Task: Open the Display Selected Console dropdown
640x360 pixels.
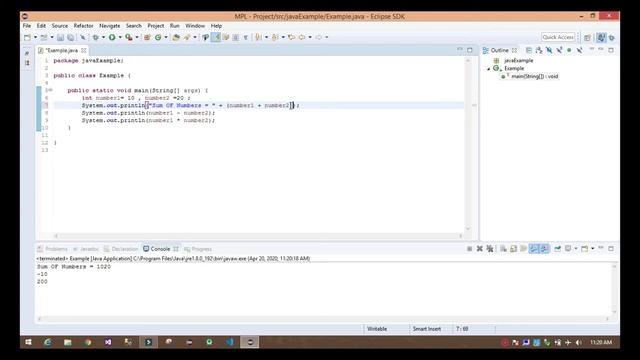Action: [x=576, y=249]
